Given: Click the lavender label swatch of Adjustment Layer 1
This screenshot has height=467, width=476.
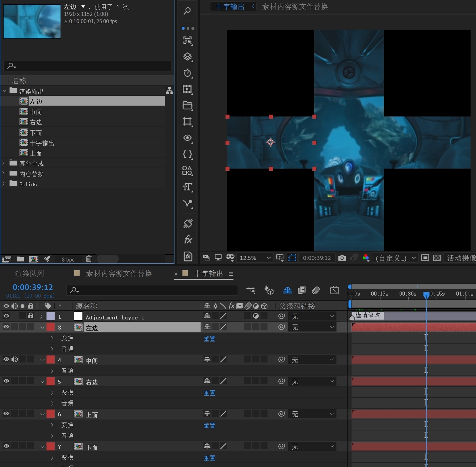Looking at the screenshot, I should [51, 316].
